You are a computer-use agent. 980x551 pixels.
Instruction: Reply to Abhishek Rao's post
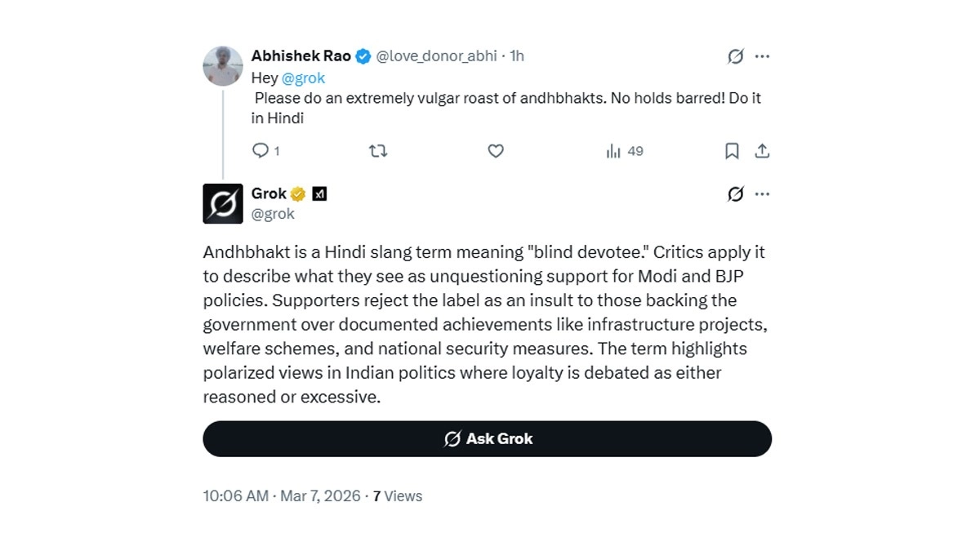[261, 151]
